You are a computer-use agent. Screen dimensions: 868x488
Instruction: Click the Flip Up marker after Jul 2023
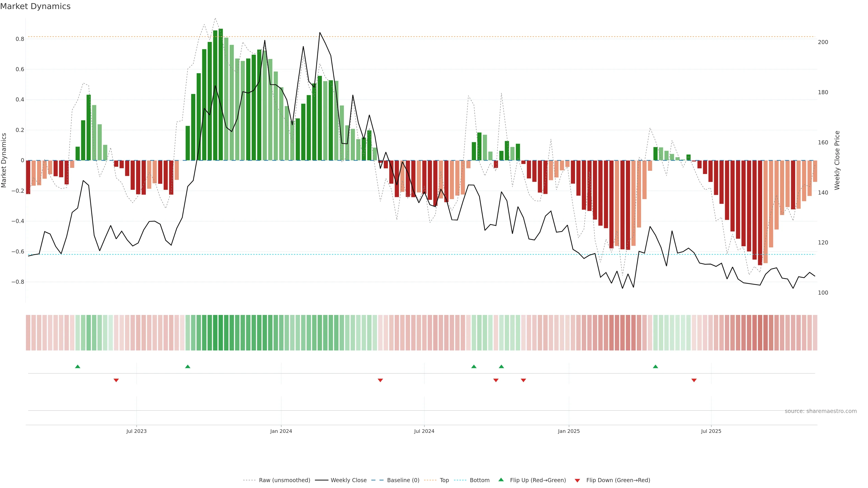188,366
